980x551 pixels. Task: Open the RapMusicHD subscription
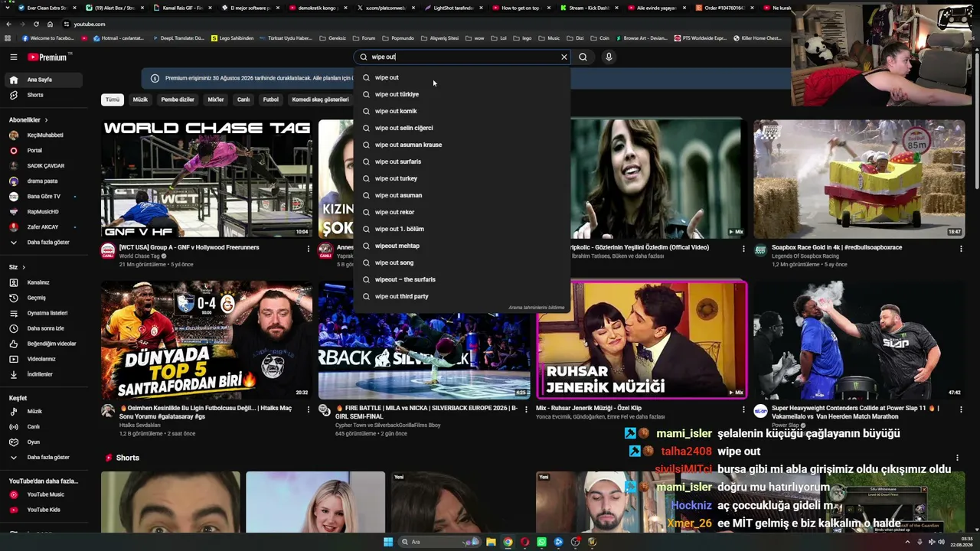tap(43, 212)
